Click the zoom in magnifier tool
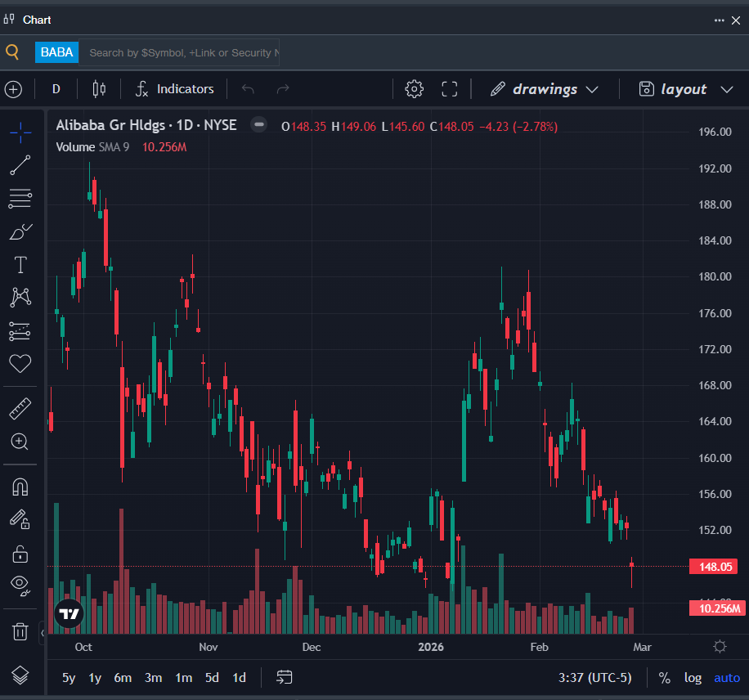 (x=20, y=442)
